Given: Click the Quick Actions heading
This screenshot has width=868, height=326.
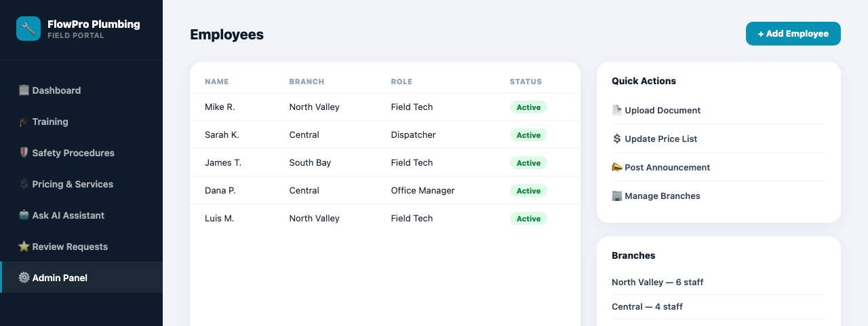Looking at the screenshot, I should tap(644, 81).
